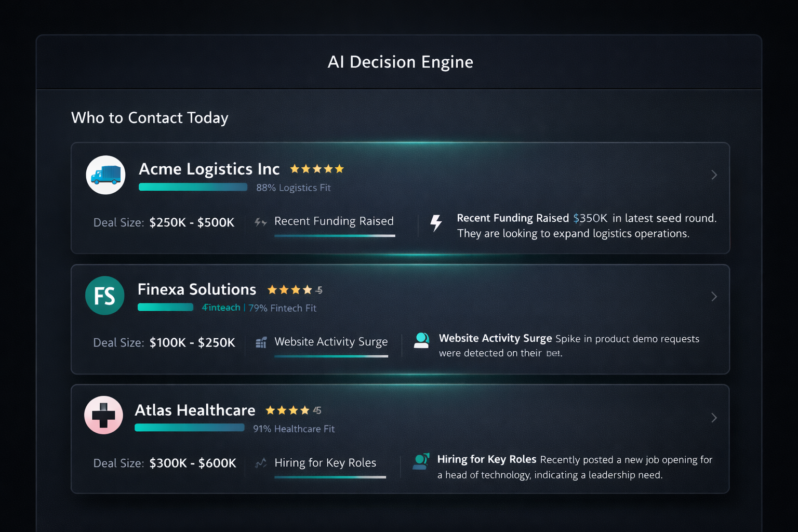Expand the Atlas Healthcare card chevron

coord(714,418)
